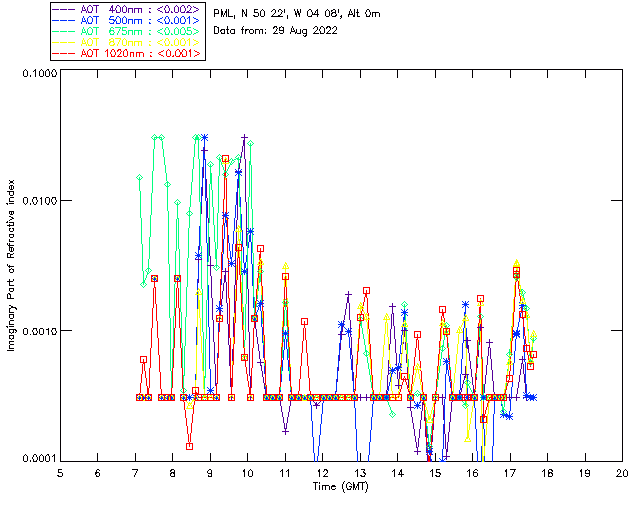Click the x-axis tick label 9
Image resolution: width=640 pixels, height=512 pixels.
(x=210, y=472)
